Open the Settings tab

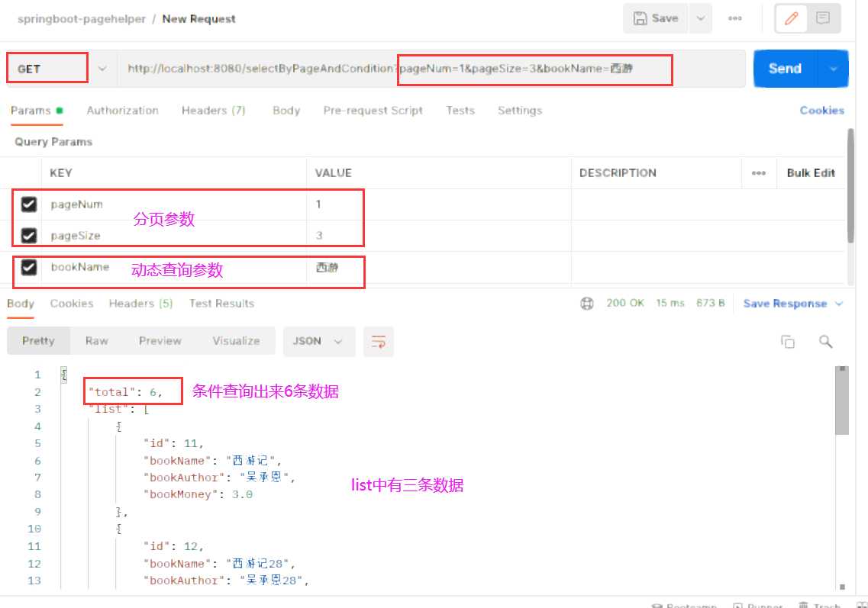(520, 111)
